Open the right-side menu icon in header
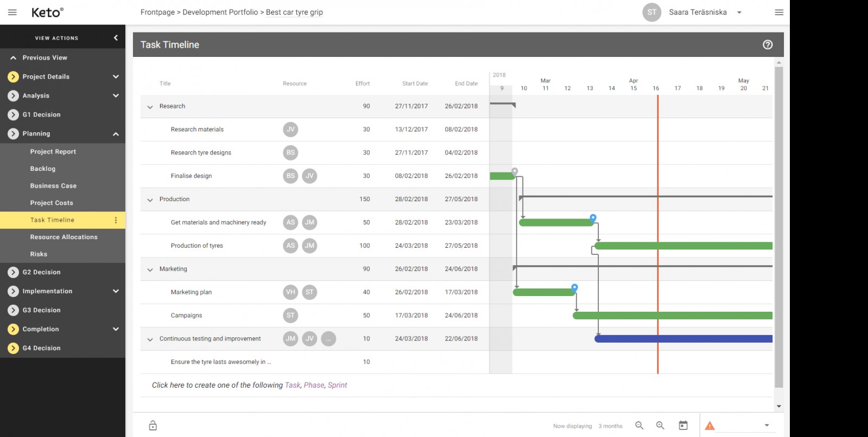 (779, 12)
